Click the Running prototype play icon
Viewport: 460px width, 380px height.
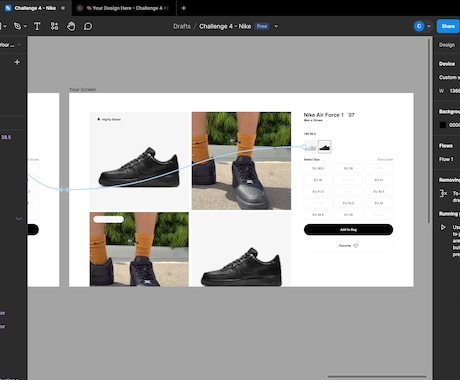pos(443,227)
